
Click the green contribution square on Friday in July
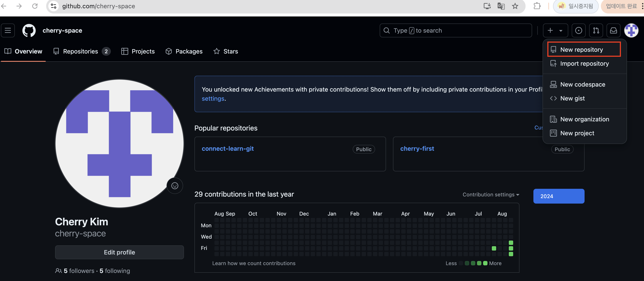(494, 248)
